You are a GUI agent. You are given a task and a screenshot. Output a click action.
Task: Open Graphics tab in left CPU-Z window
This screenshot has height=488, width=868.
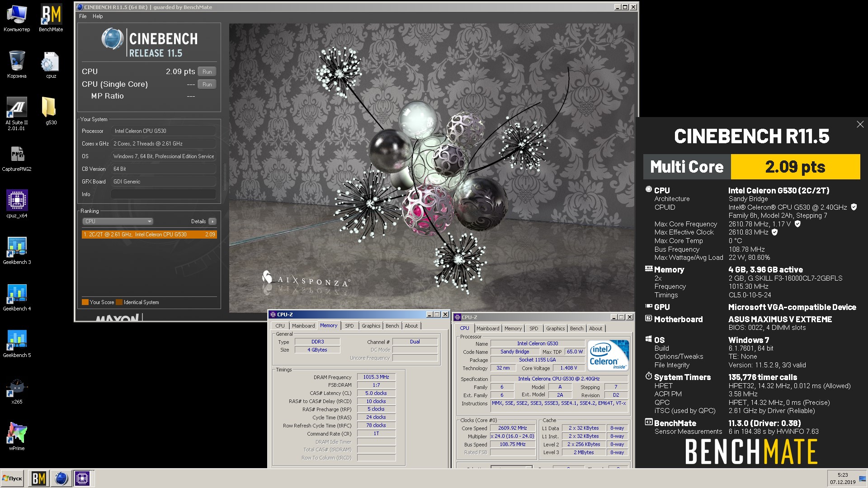tap(371, 326)
